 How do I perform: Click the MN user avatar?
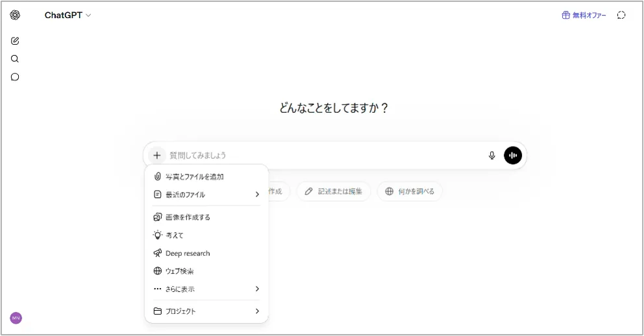[16, 318]
